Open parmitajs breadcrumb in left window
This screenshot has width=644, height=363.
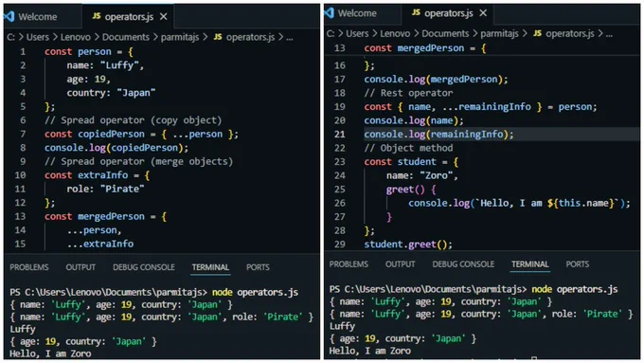pos(180,37)
